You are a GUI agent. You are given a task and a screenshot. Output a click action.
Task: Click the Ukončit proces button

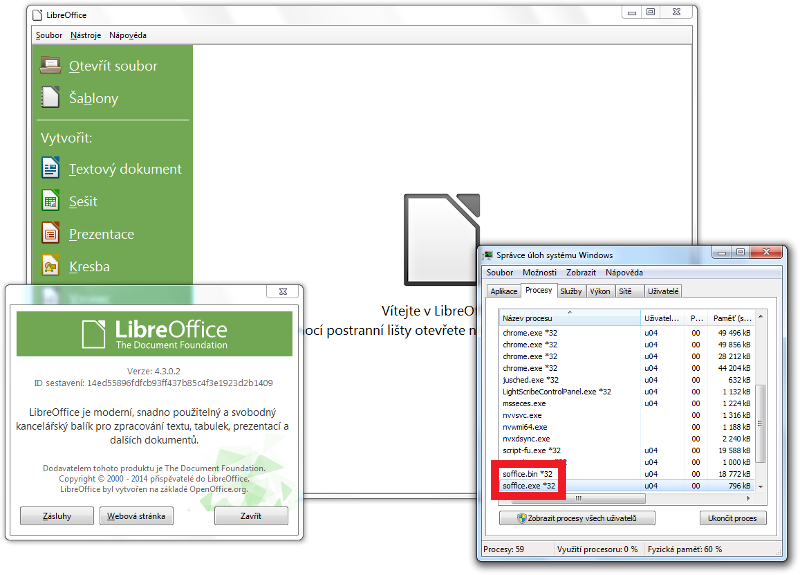[x=733, y=518]
